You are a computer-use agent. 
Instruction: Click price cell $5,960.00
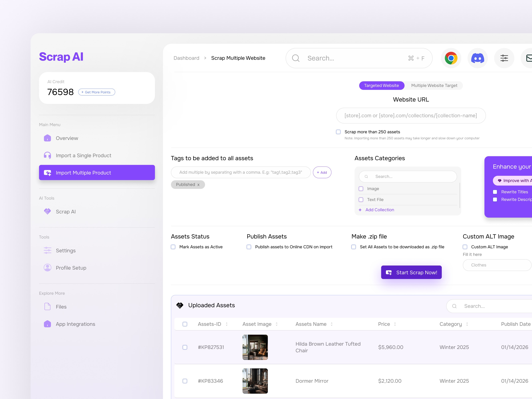391,347
